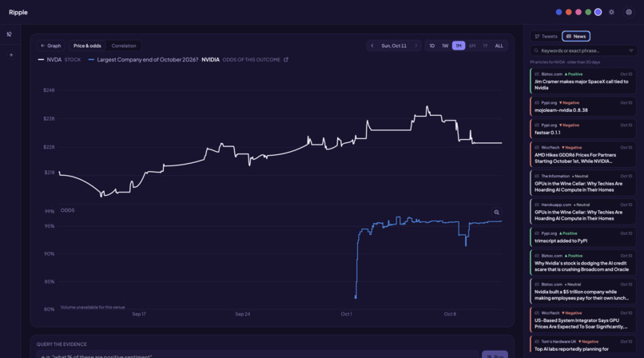This screenshot has width=644, height=358.
Task: Click the search magnifier icon in news filter
Action: (x=536, y=50)
